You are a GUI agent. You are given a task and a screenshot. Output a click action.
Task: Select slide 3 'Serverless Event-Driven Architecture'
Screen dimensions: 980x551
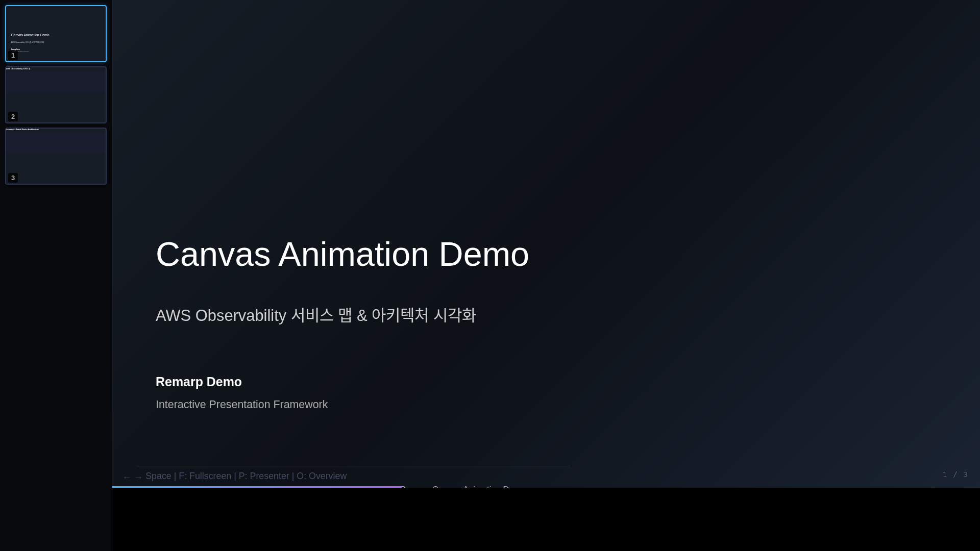coord(56,156)
